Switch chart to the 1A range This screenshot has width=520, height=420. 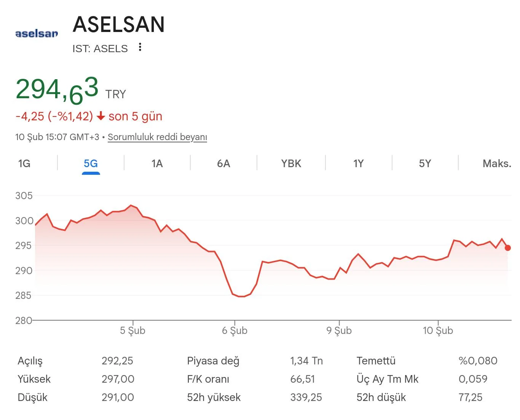157,164
